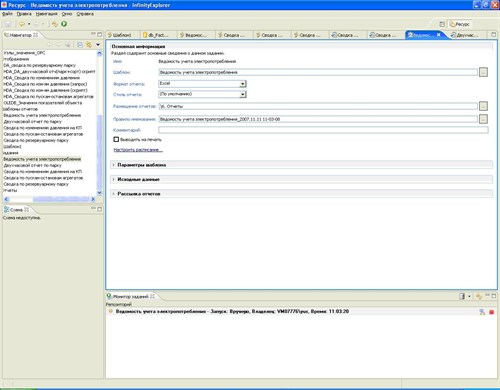The width and height of the screenshot is (500, 390).
Task: Switch to the Шаблон1 editor tab
Action: (122, 35)
